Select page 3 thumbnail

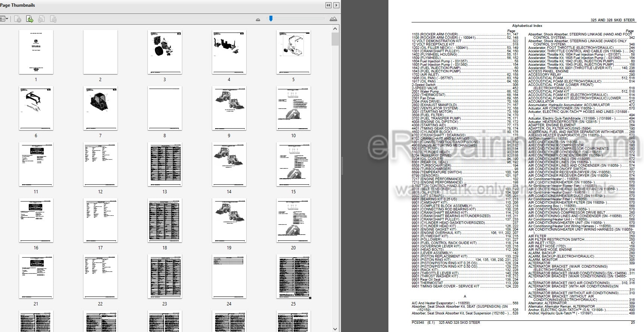coord(165,52)
